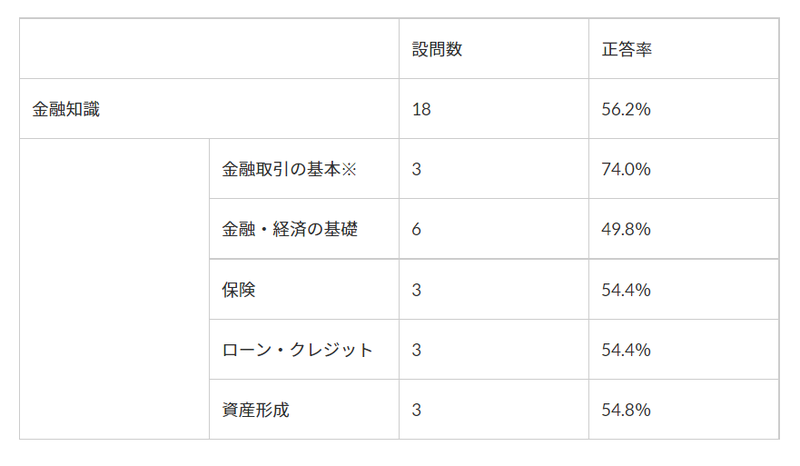Click ローン・クレジット row's 54.4% value
The height and width of the screenshot is (466, 800).
pos(626,349)
